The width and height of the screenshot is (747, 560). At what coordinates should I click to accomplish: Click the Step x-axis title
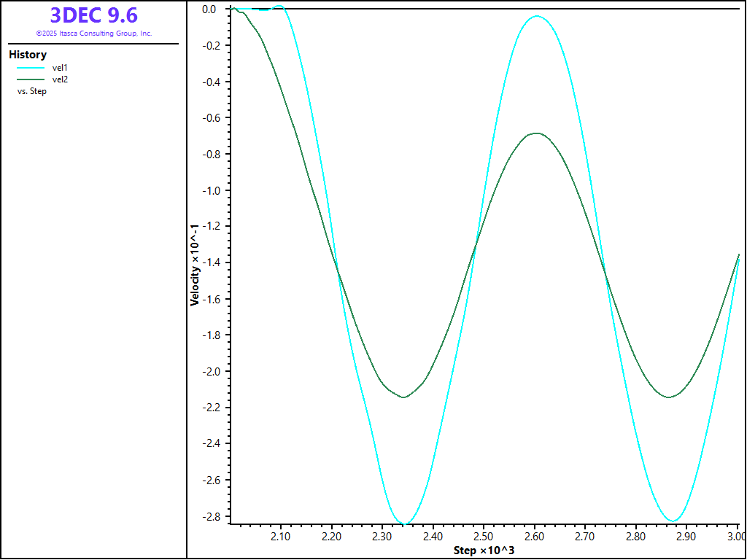tap(484, 550)
